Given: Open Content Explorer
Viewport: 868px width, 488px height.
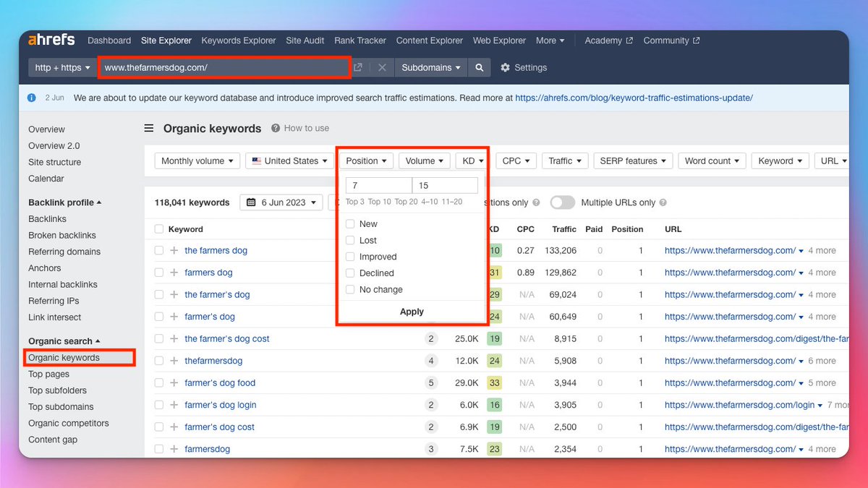Looking at the screenshot, I should 430,40.
